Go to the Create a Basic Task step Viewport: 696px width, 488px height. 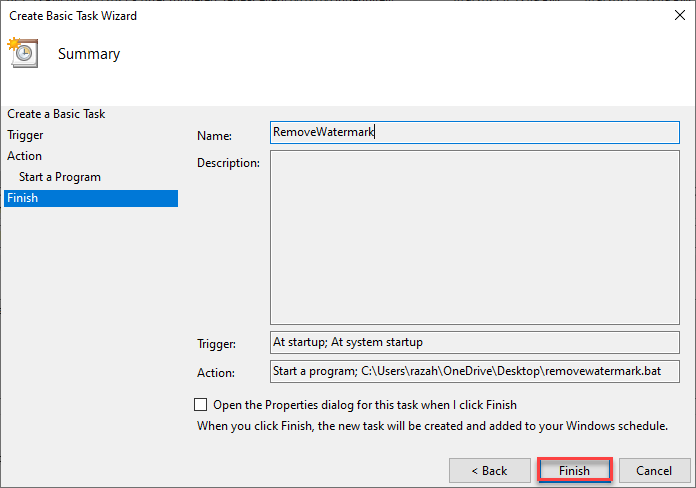[x=56, y=114]
